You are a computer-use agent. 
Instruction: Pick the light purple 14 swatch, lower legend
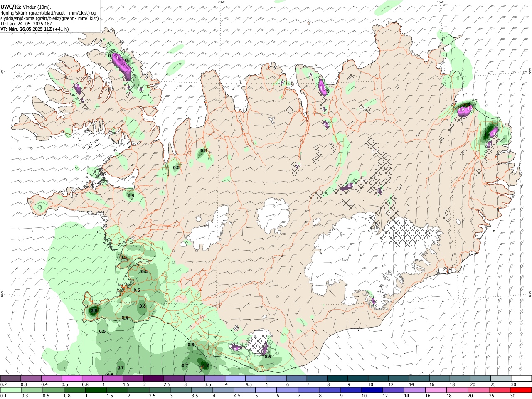pyautogui.click(x=414, y=390)
